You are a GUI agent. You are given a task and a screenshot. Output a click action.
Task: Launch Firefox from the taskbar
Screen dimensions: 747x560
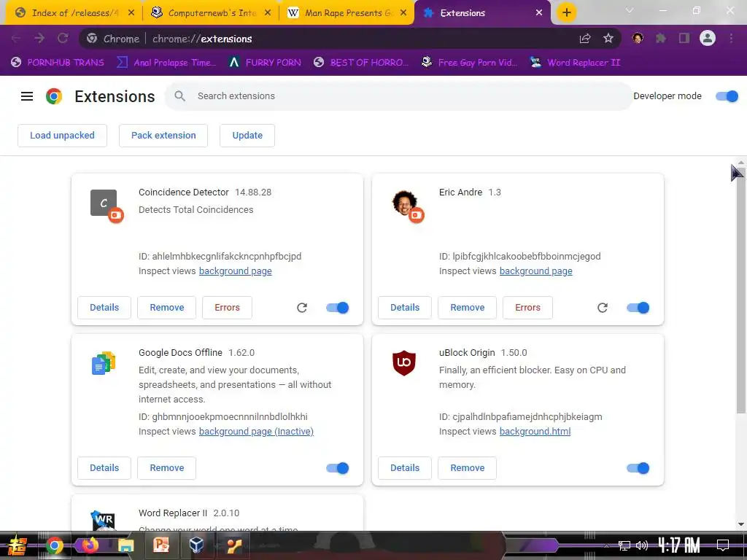click(x=90, y=545)
